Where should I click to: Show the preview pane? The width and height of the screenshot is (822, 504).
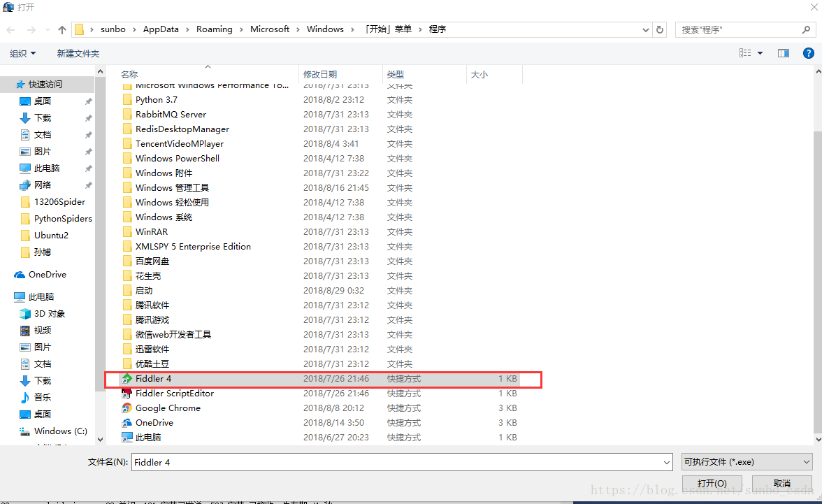coord(783,53)
